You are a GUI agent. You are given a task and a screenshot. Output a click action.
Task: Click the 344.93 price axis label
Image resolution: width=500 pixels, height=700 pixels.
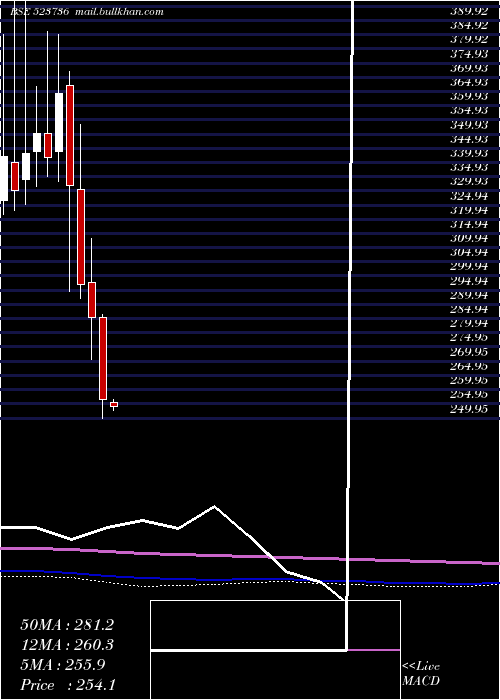click(x=469, y=139)
